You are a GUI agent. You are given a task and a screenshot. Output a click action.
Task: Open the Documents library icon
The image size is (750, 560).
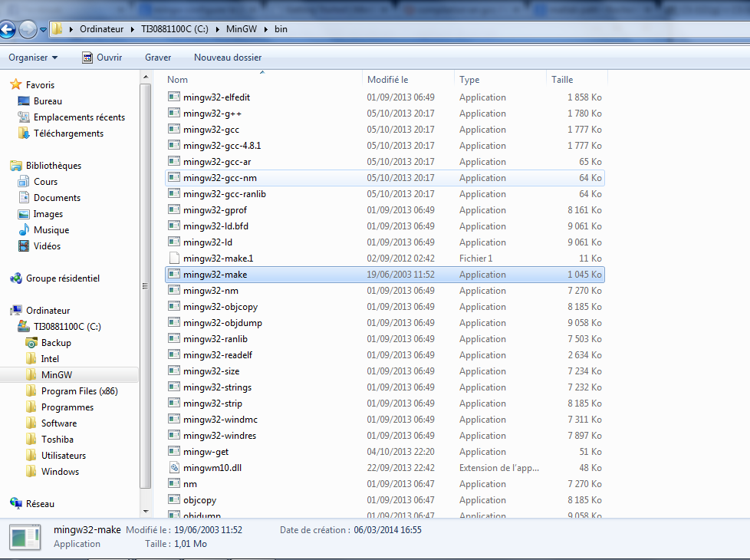[x=24, y=198]
